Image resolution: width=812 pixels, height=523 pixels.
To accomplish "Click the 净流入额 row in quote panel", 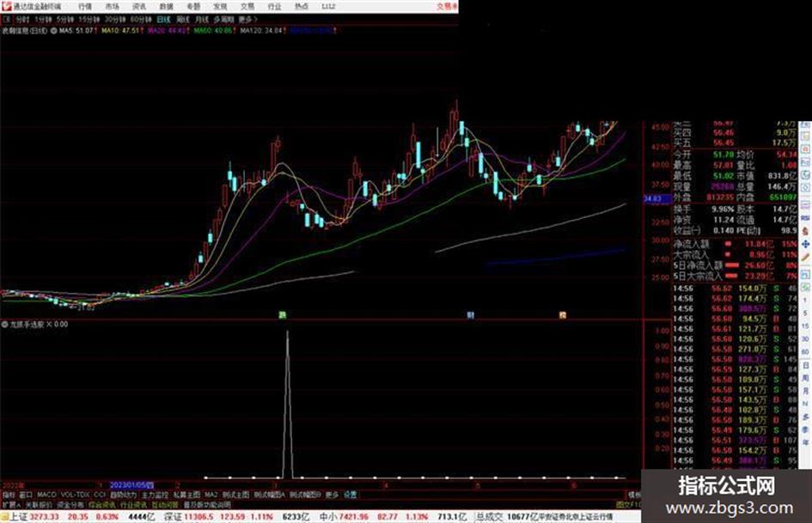I will (736, 243).
